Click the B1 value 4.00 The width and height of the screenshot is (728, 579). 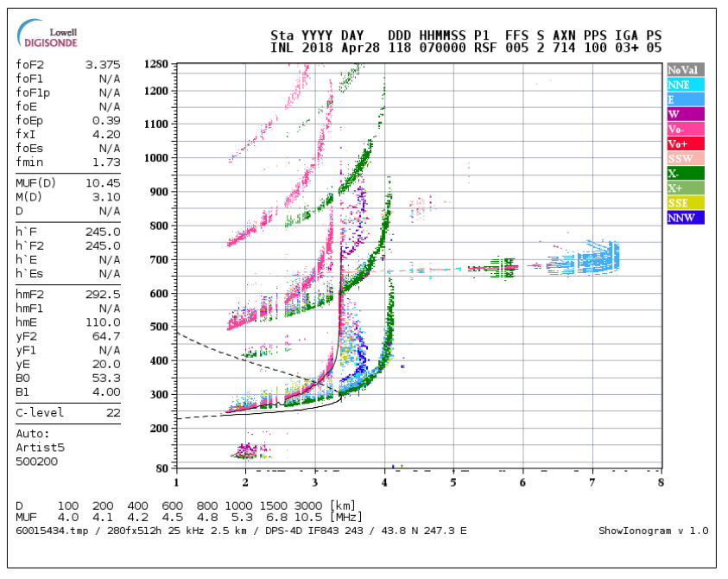[106, 392]
